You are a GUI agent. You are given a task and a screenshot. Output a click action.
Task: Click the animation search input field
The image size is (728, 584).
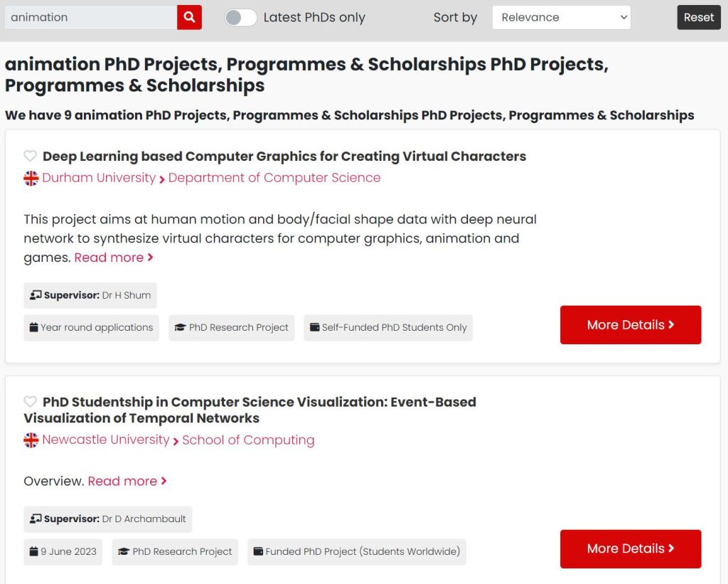[x=90, y=17]
